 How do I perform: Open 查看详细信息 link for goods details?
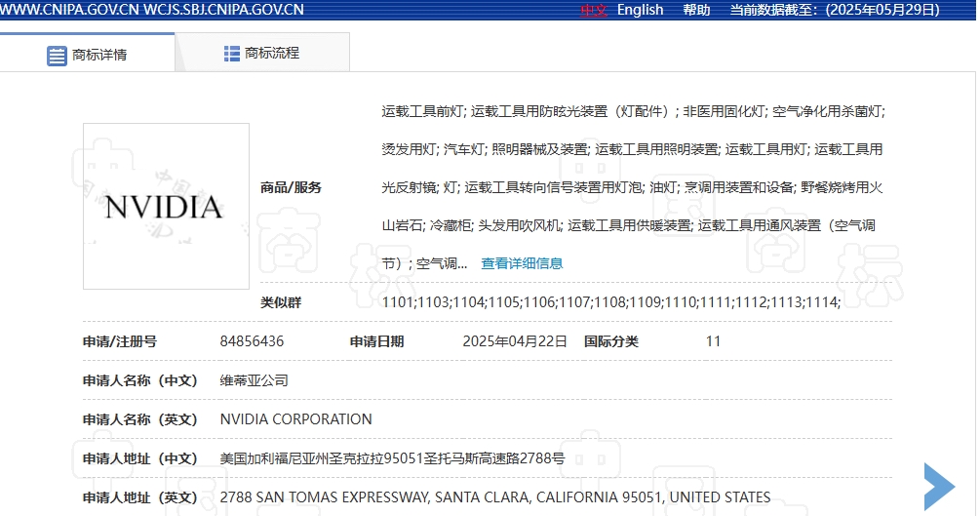coord(522,263)
